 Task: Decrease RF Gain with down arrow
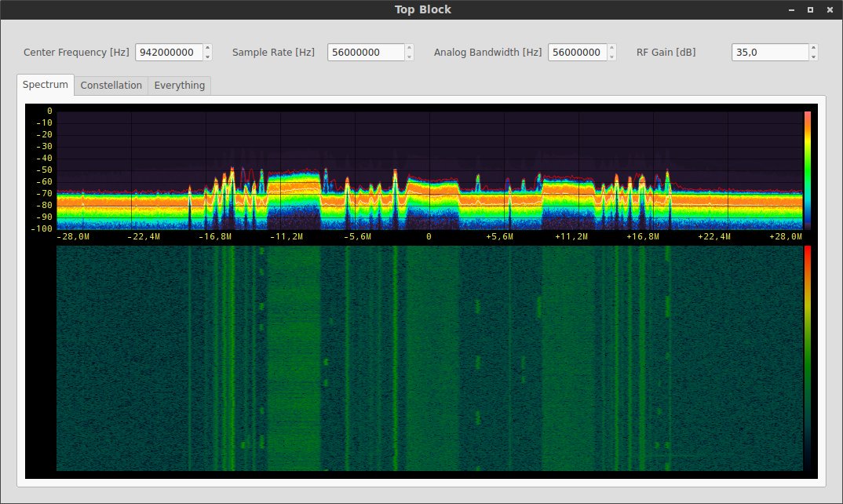tap(813, 57)
